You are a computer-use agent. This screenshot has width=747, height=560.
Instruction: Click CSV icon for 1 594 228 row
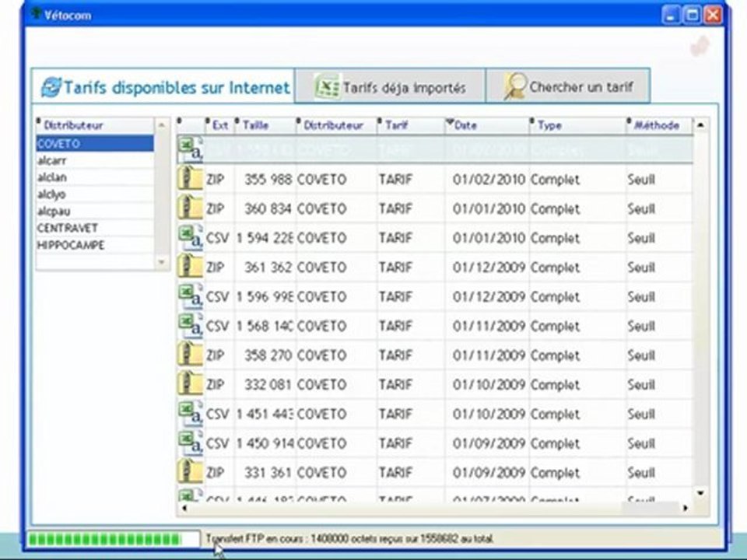click(x=191, y=238)
